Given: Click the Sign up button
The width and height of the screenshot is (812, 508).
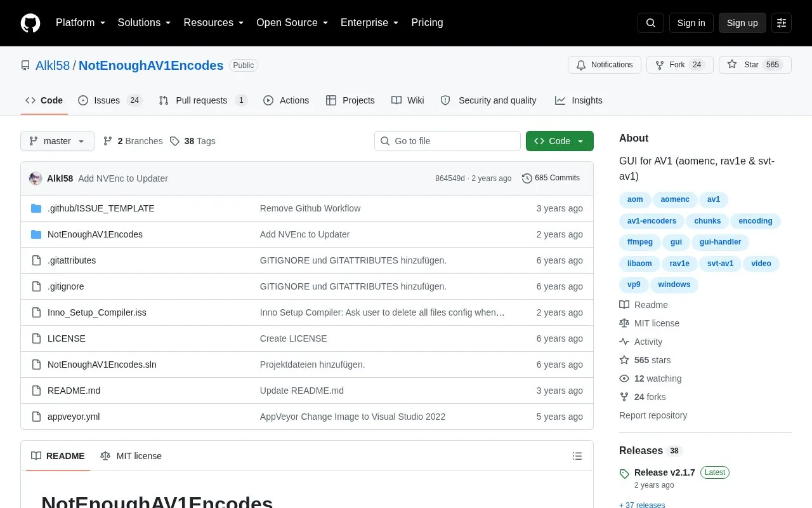Looking at the screenshot, I should point(742,23).
